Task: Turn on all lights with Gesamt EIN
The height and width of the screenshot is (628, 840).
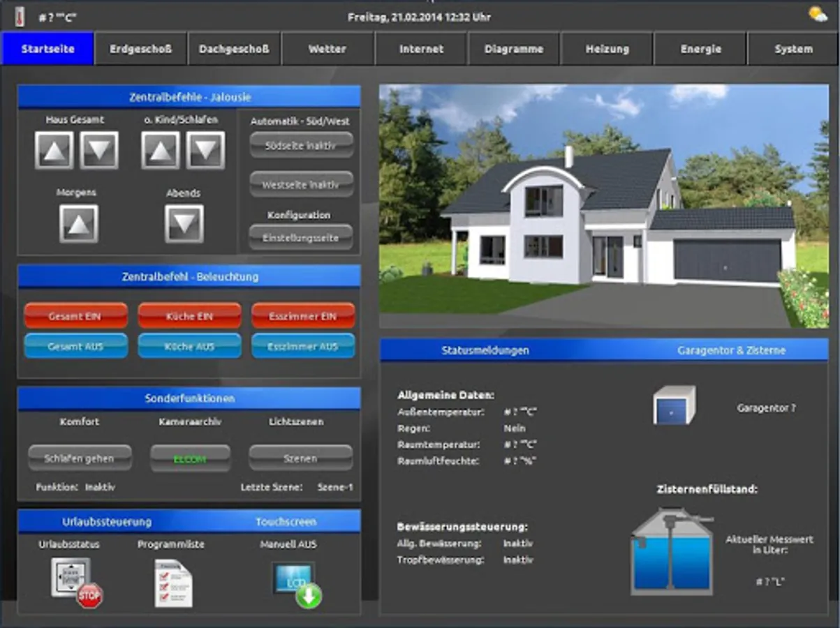Action: click(75, 316)
